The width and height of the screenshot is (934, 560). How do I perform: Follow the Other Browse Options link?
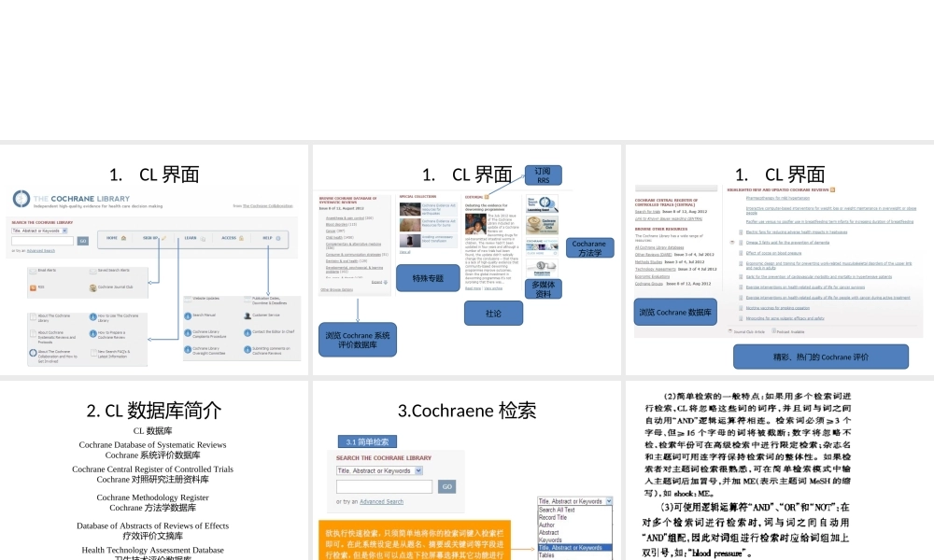(336, 290)
